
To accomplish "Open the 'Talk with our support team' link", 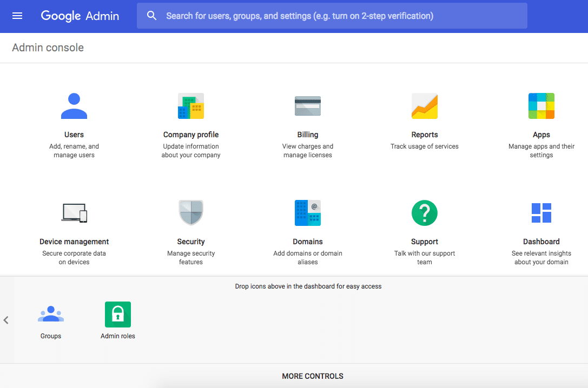I will pos(425,257).
